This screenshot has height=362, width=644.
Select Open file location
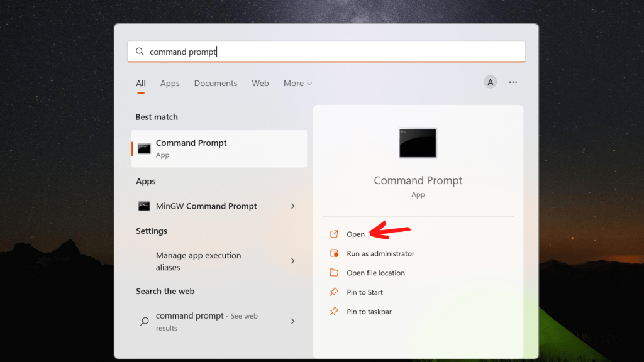376,273
